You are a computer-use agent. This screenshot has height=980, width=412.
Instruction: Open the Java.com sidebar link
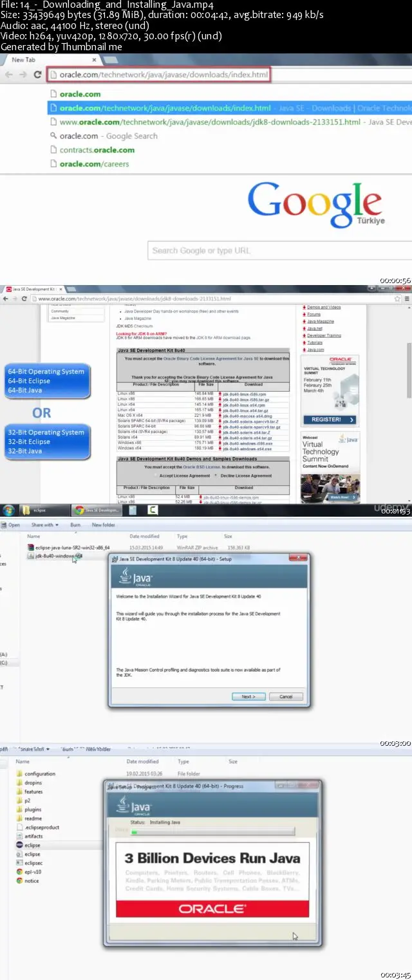(x=315, y=349)
